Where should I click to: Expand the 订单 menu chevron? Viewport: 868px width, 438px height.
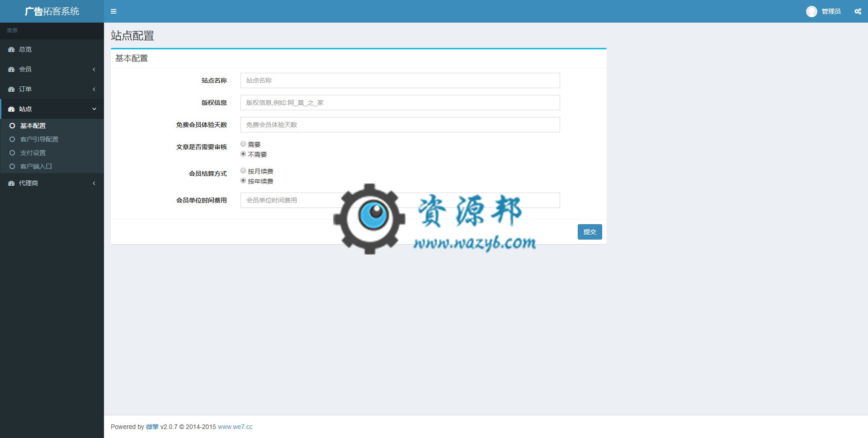(94, 89)
